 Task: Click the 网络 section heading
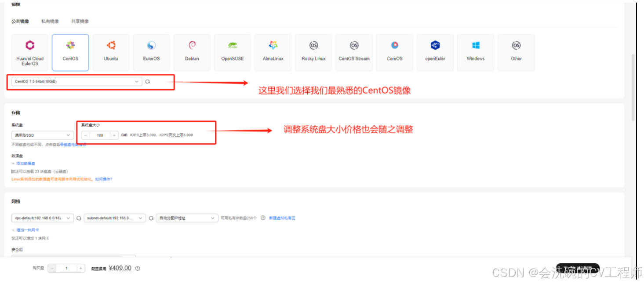(x=16, y=202)
